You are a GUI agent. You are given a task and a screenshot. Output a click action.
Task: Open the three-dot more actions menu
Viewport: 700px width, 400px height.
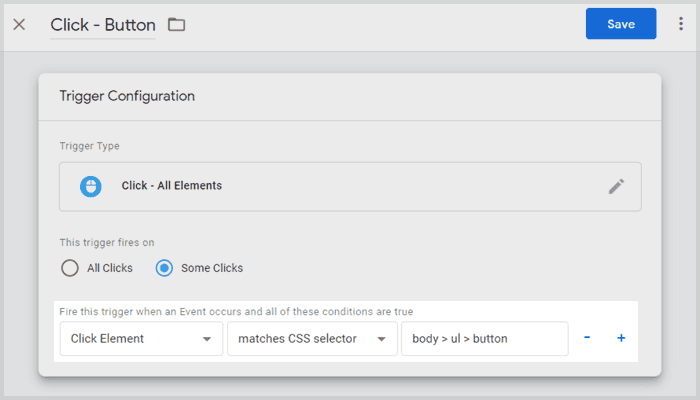coord(681,24)
